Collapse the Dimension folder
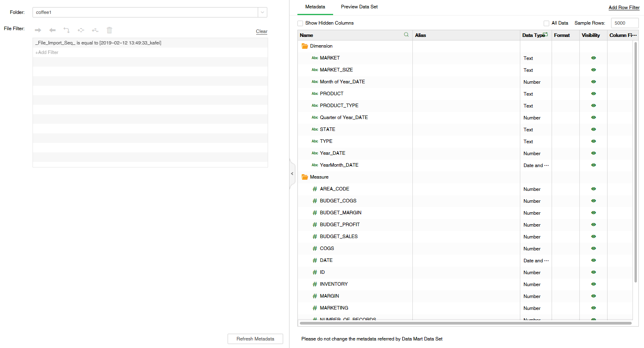This screenshot has width=644, height=348. point(305,46)
